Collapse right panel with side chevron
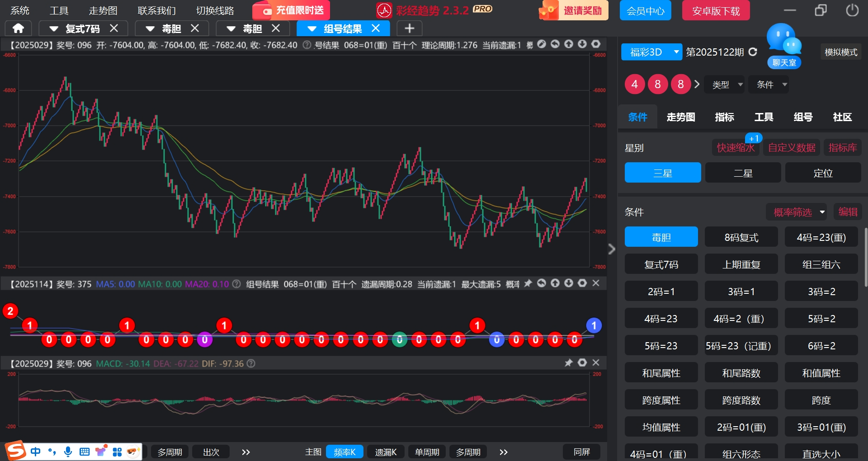The height and width of the screenshot is (461, 868). pyautogui.click(x=612, y=249)
